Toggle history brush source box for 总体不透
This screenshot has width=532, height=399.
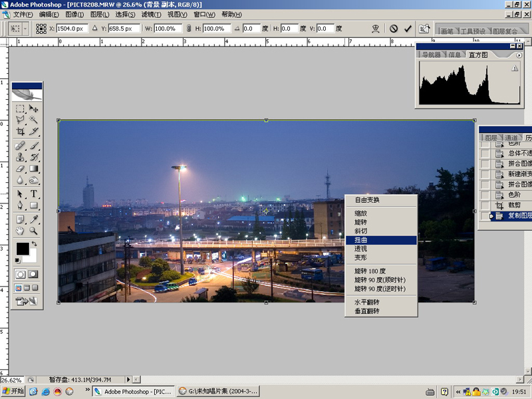[485, 154]
